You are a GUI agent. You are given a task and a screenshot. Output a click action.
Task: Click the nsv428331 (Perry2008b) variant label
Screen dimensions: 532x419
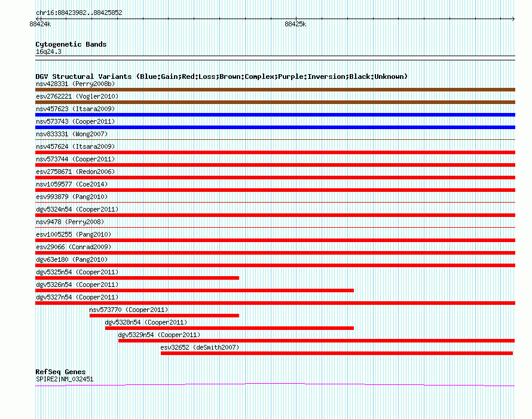75,84
